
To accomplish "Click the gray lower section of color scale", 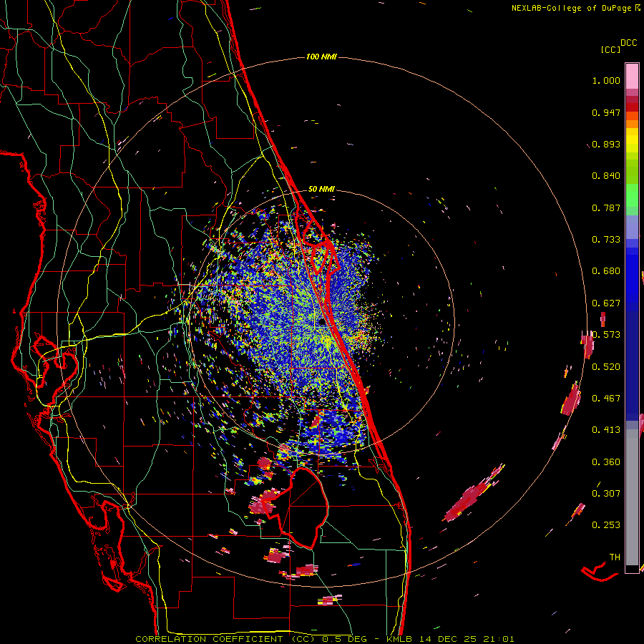I will coord(632,497).
